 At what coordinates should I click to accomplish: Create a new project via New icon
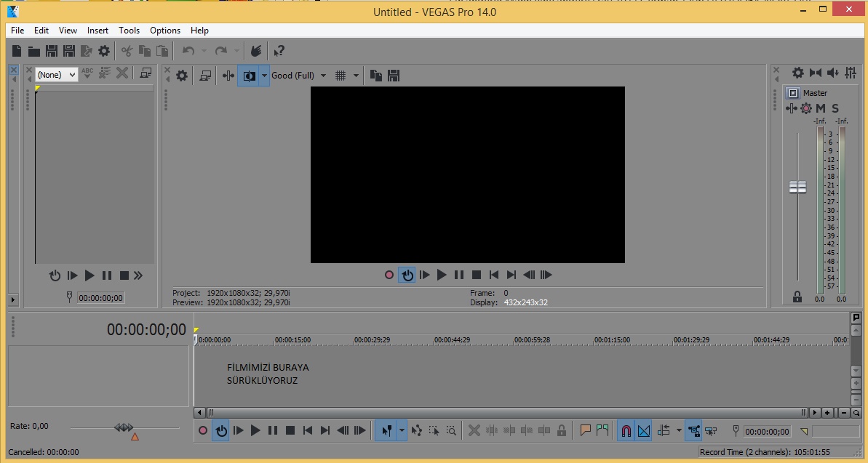pos(17,51)
